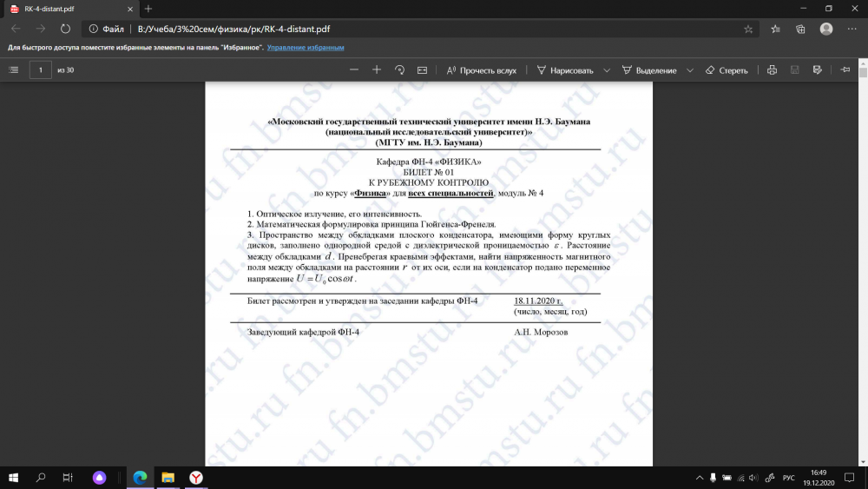Open the PDF table of contents sidebar
868x489 pixels.
[14, 69]
